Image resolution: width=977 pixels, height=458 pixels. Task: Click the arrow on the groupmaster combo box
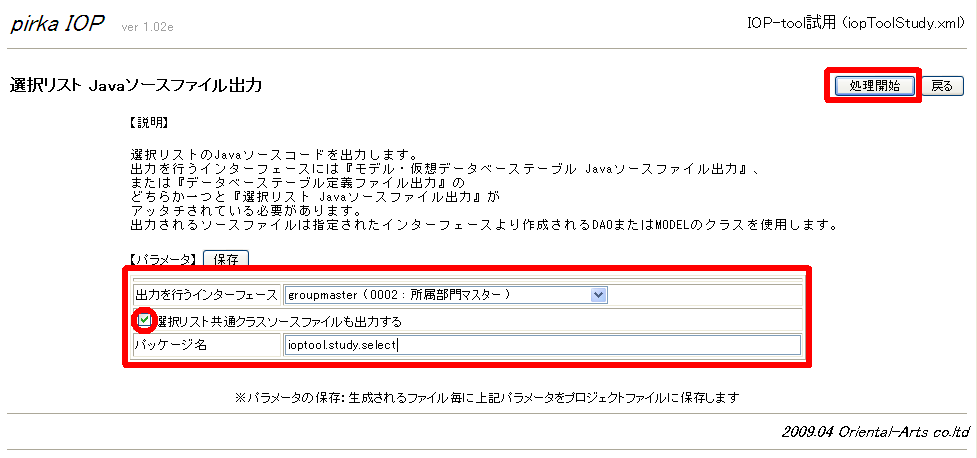click(x=599, y=295)
